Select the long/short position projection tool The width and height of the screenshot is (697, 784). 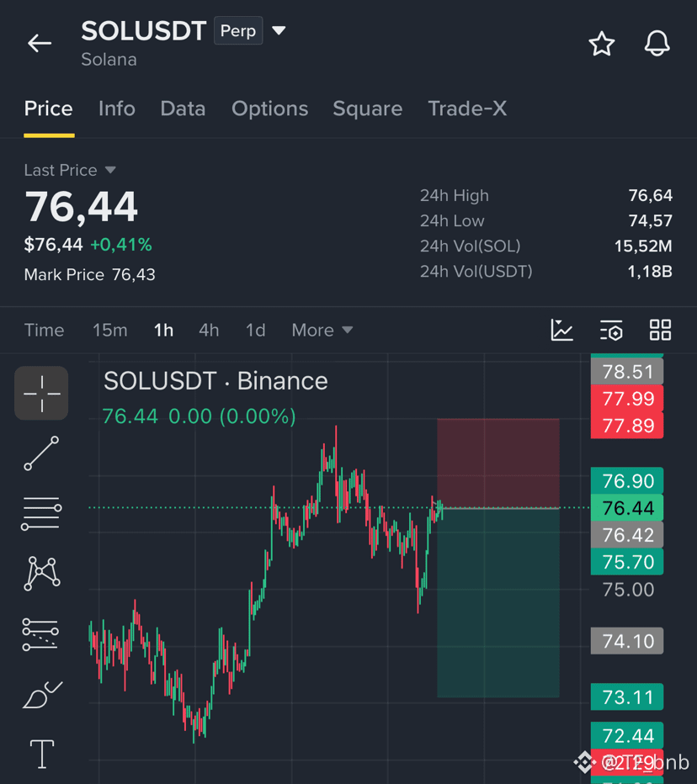click(40, 634)
